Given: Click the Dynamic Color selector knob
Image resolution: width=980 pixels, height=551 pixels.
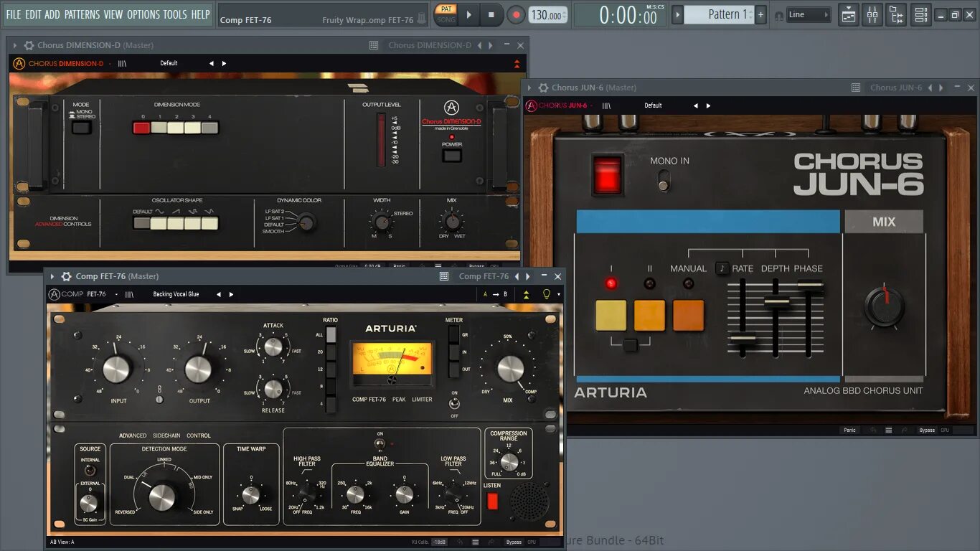Looking at the screenshot, I should point(306,222).
